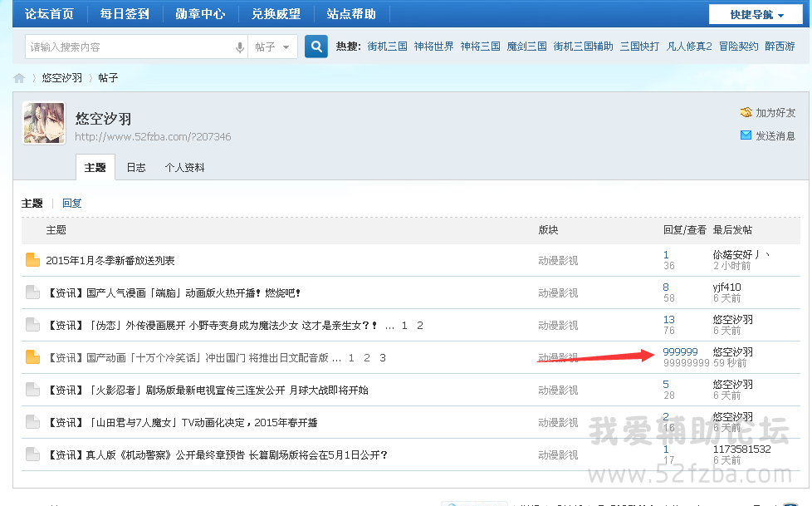This screenshot has height=506, width=812.
Task: Click hot search link 凡人修真2
Action: (689, 47)
